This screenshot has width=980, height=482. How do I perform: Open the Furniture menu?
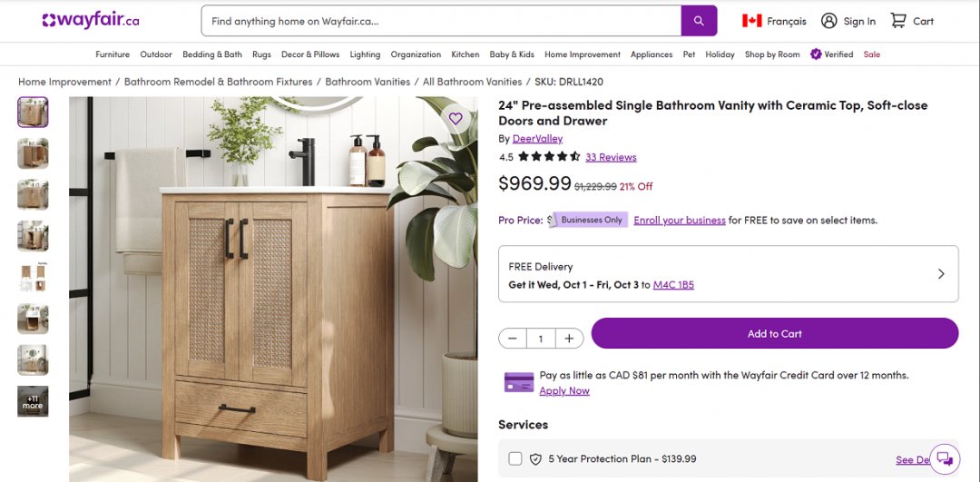coord(113,54)
